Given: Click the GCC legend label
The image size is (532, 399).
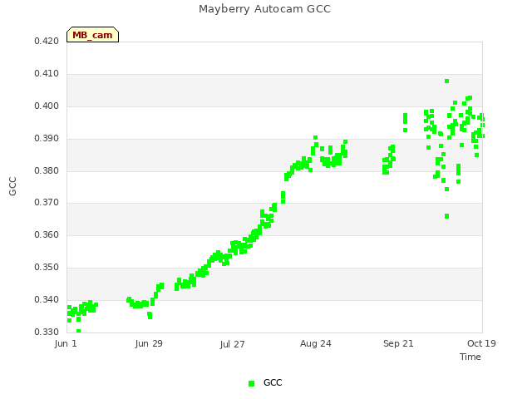Looking at the screenshot, I should pyautogui.click(x=273, y=382).
